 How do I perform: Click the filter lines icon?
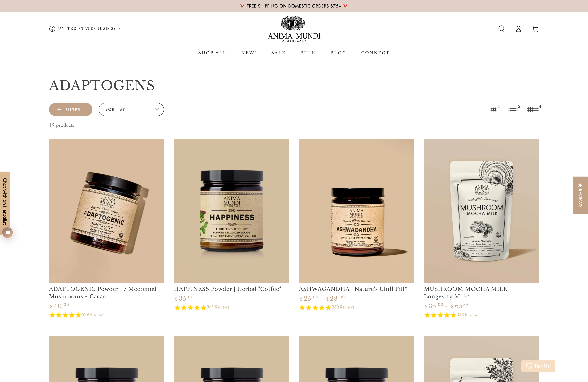click(x=59, y=109)
